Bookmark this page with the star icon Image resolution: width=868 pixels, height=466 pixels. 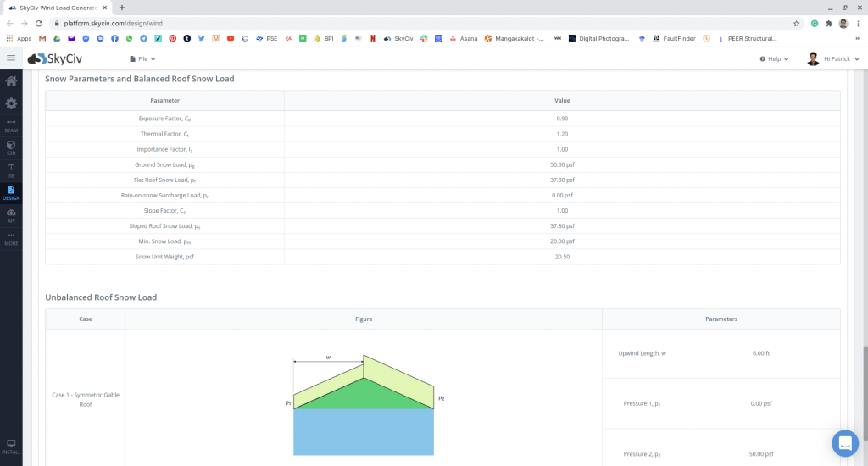point(797,23)
